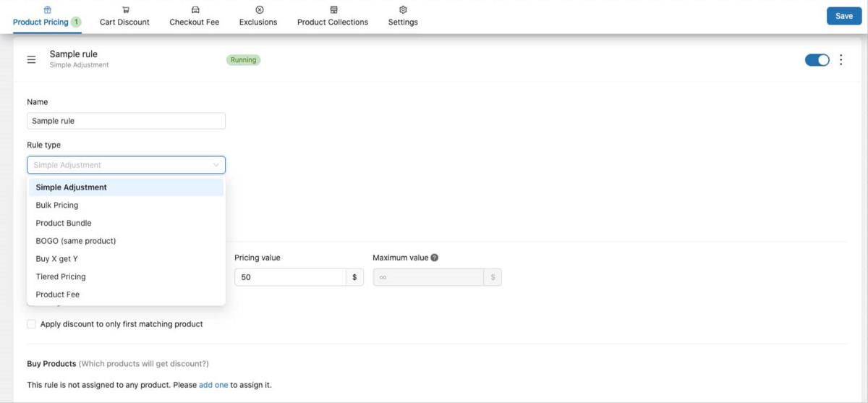Screen dimensions: 868x403
Task: Open the Product Collections tab
Action: tap(333, 22)
